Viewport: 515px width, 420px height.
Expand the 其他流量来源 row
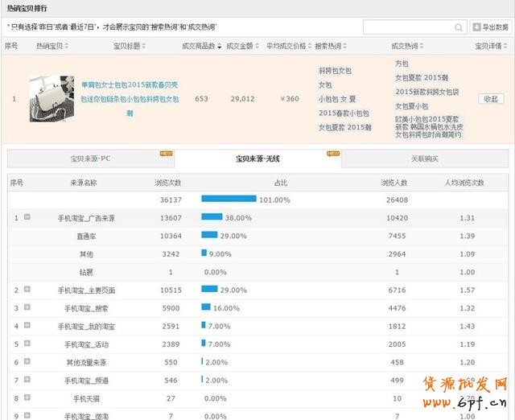coord(27,362)
